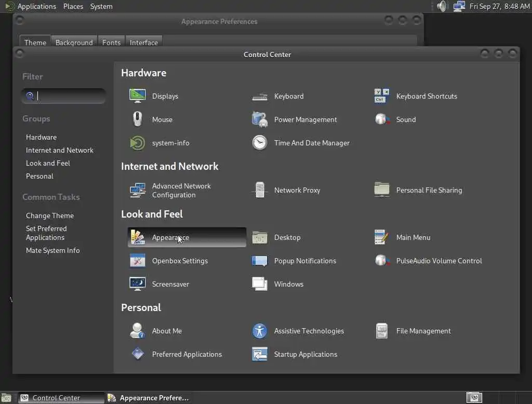Viewport: 532px width, 404px height.
Task: Jump to Hardware group in sidebar
Action: 42,137
